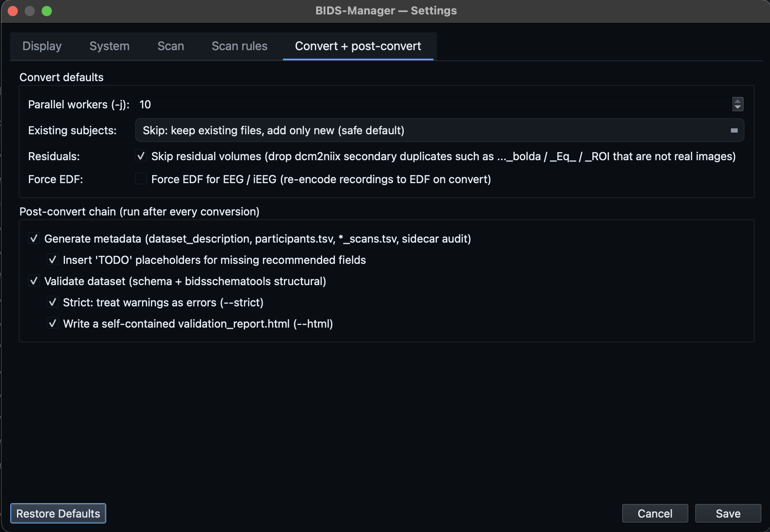Close the Settings window with red button
This screenshot has height=532, width=770.
13,11
